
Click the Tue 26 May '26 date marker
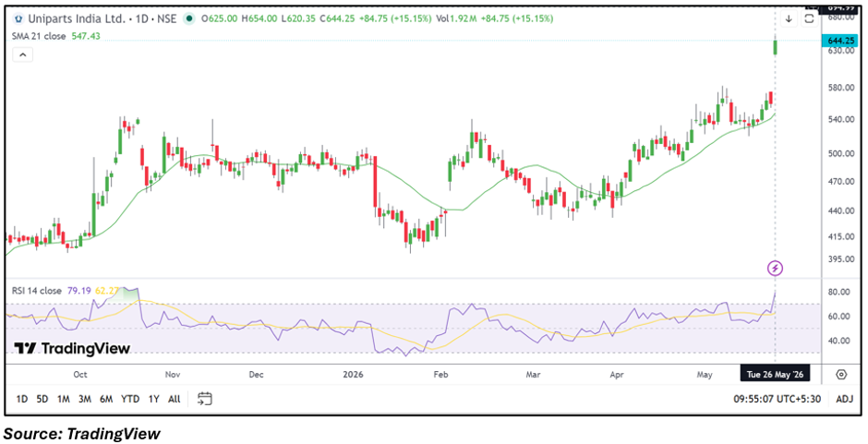coord(775,375)
